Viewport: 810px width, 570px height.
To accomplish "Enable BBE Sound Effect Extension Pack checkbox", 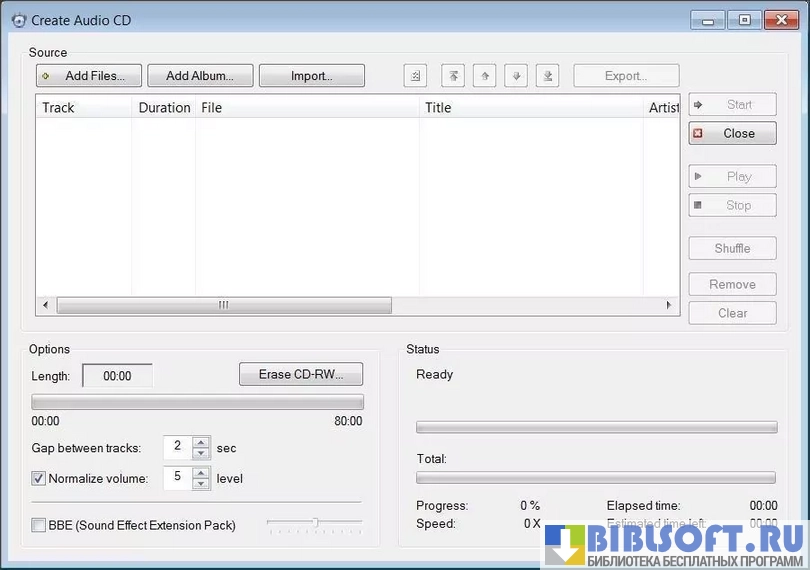I will [39, 525].
